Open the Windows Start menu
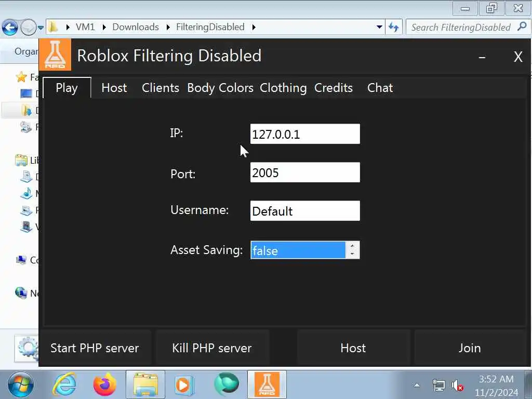Image resolution: width=532 pixels, height=399 pixels. 21,385
